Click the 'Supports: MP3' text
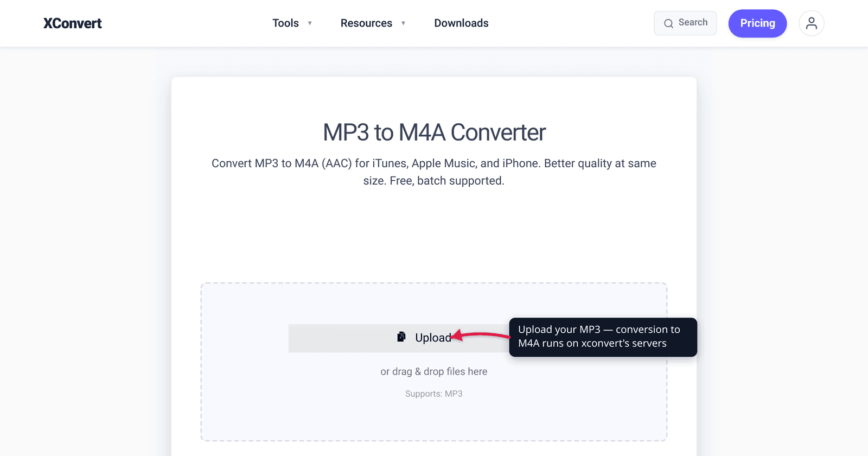Viewport: 868px width, 456px height. pyautogui.click(x=434, y=394)
